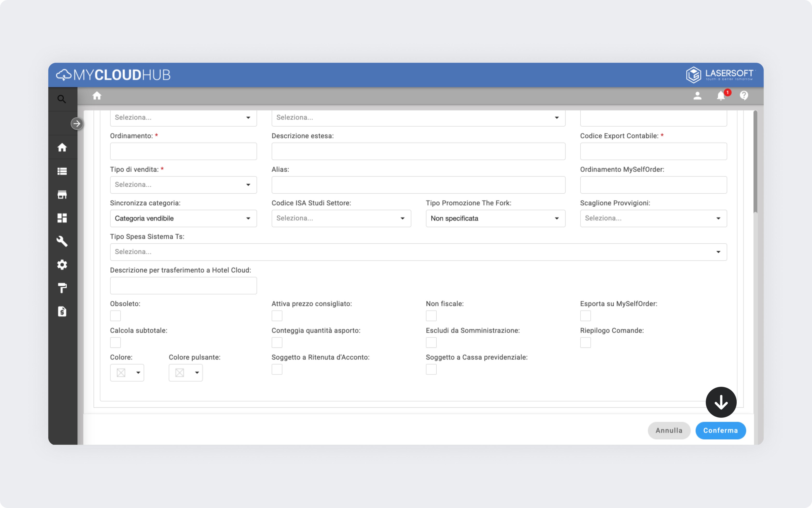Viewport: 812px width, 508px height.
Task: Click the scroll-down arrow circle button
Action: point(721,402)
